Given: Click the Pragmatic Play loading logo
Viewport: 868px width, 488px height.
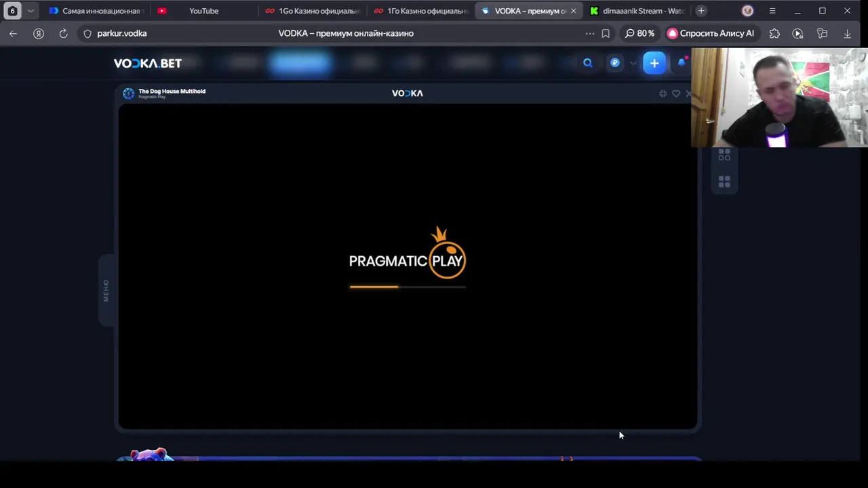Looking at the screenshot, I should (408, 253).
